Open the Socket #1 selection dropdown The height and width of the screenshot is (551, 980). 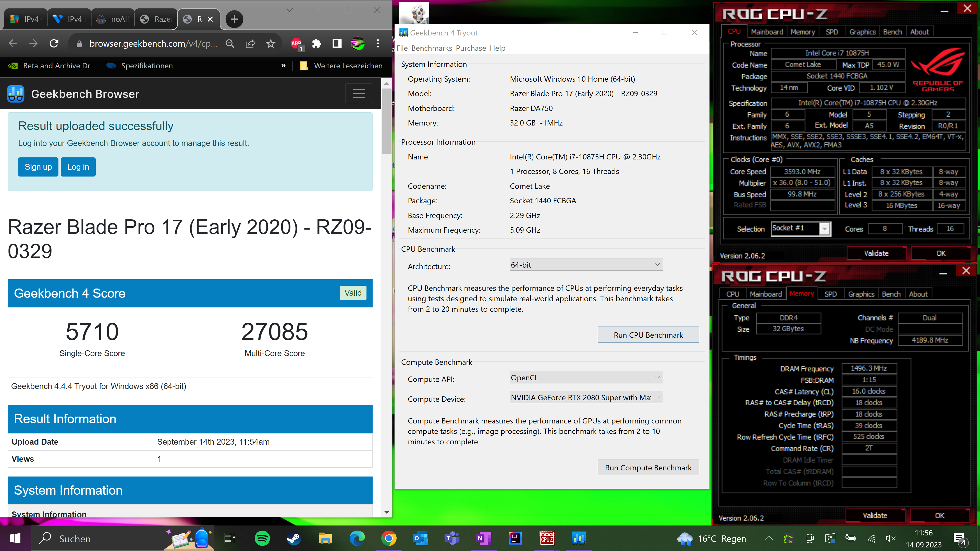[800, 229]
